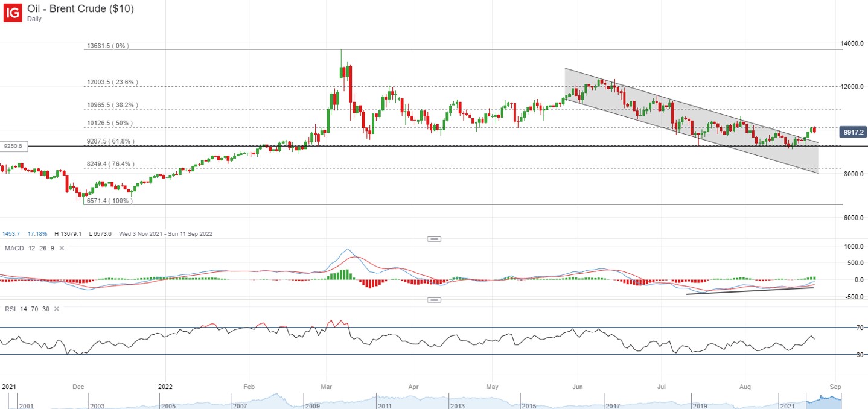
Task: Click the 2022 label on the time axis
Action: tap(165, 385)
